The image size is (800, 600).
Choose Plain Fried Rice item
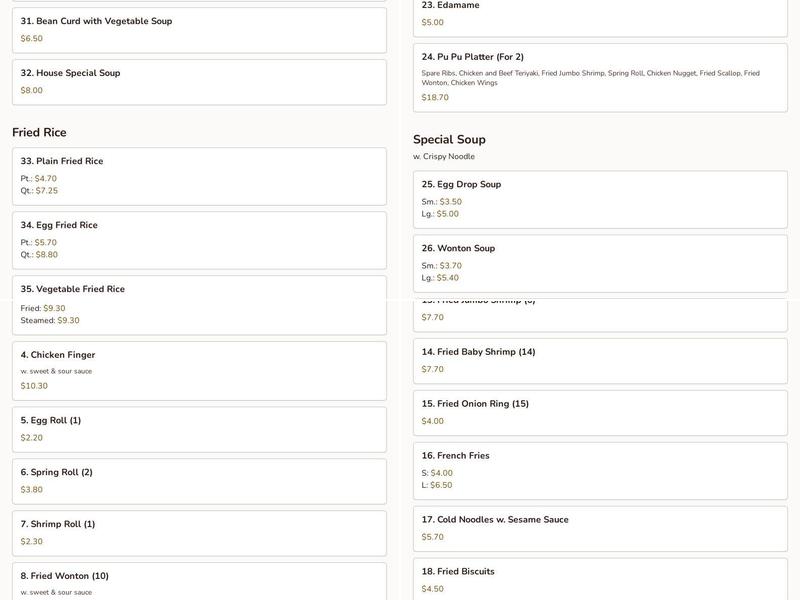click(199, 176)
